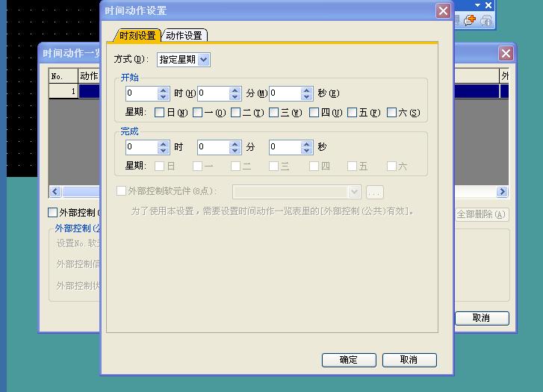Click 取消 in the 时间动作设置 dialog
The width and height of the screenshot is (543, 392).
click(409, 360)
